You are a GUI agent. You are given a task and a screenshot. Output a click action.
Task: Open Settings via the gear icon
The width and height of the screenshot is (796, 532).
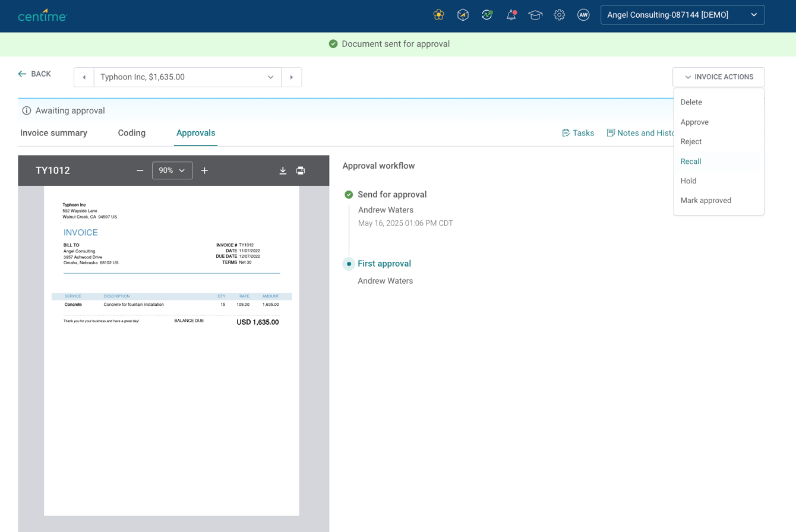[x=559, y=14]
